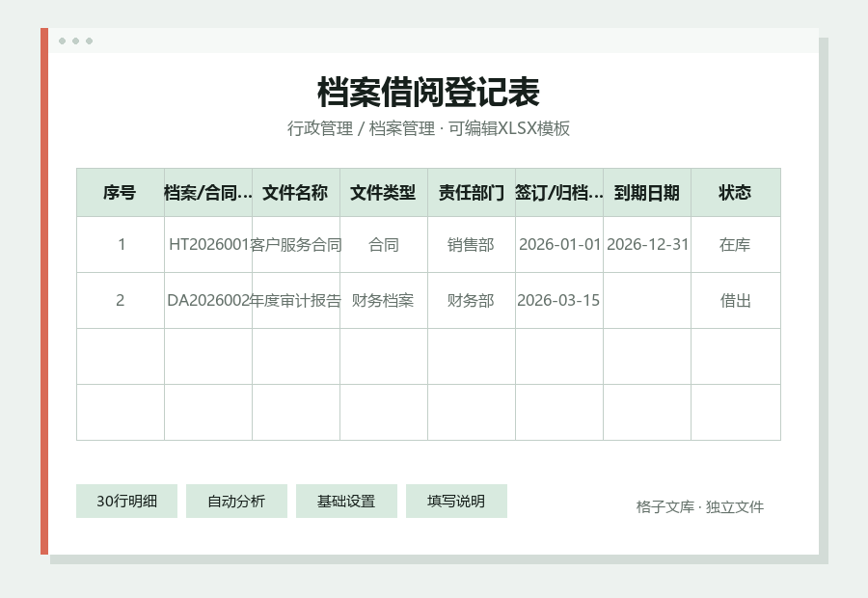Select the 合同 file type cell

384,245
